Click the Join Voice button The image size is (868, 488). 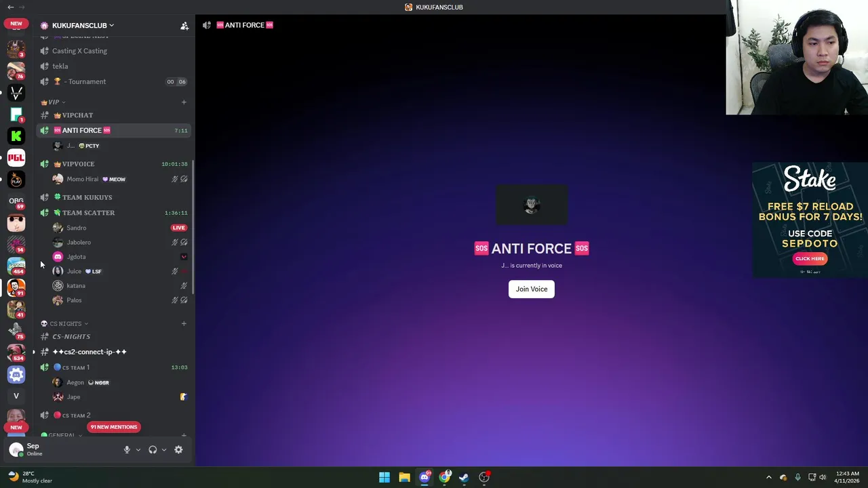tap(532, 289)
